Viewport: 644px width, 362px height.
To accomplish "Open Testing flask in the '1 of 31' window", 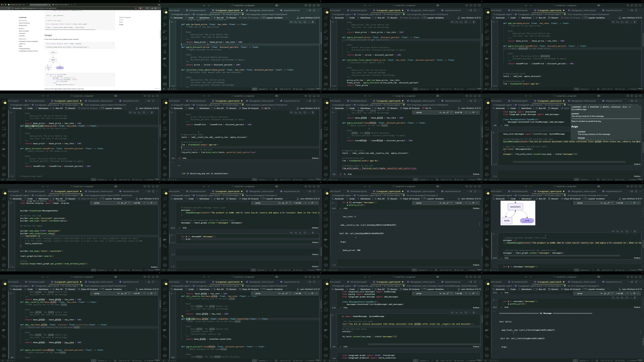I will tap(4, 323).
